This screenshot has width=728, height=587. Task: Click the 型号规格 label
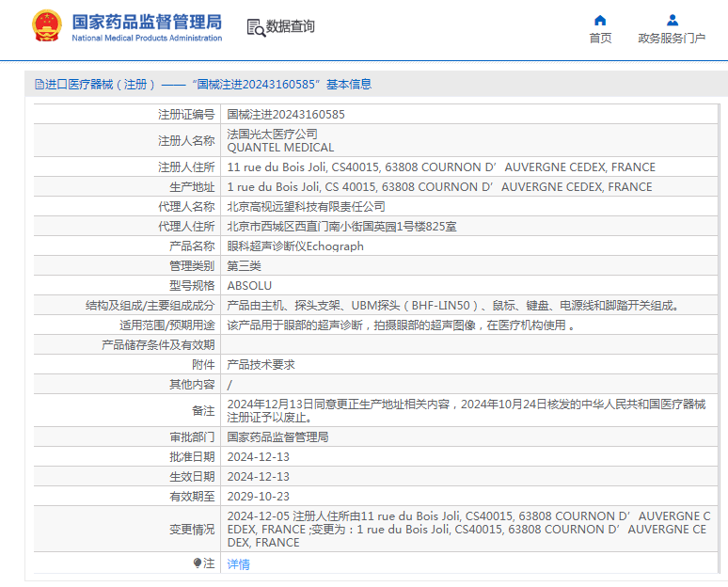(192, 286)
